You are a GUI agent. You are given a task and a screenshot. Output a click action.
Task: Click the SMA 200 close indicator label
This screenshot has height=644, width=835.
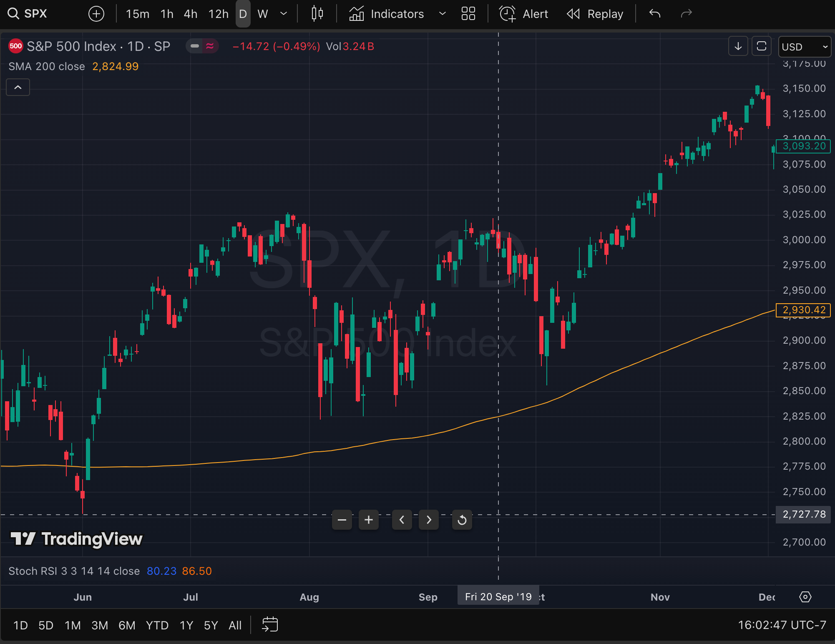coord(47,66)
